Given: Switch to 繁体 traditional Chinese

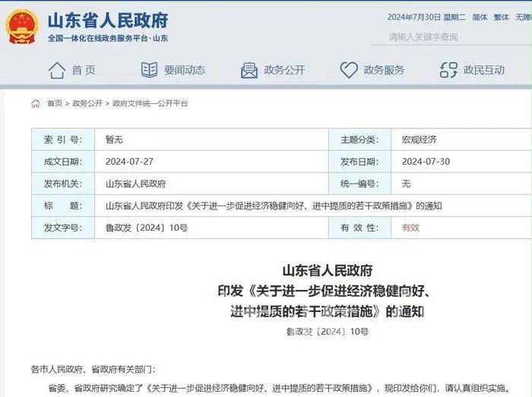Looking at the screenshot, I should (502, 17).
